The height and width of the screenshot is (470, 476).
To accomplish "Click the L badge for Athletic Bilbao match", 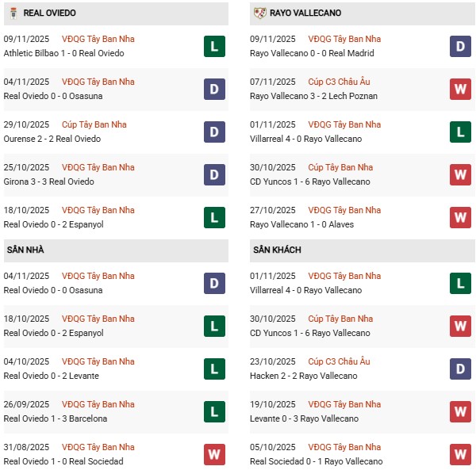I will click(213, 47).
